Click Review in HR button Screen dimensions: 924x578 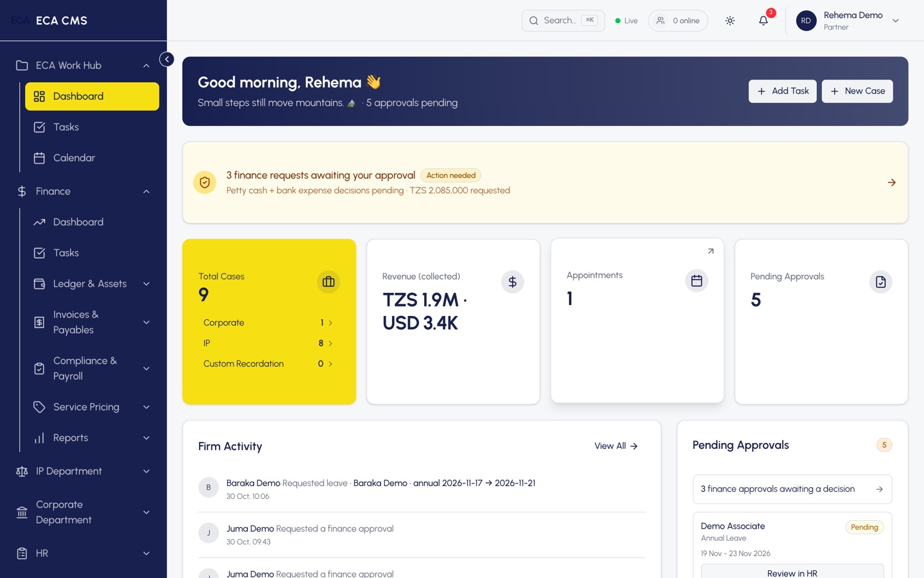click(792, 572)
